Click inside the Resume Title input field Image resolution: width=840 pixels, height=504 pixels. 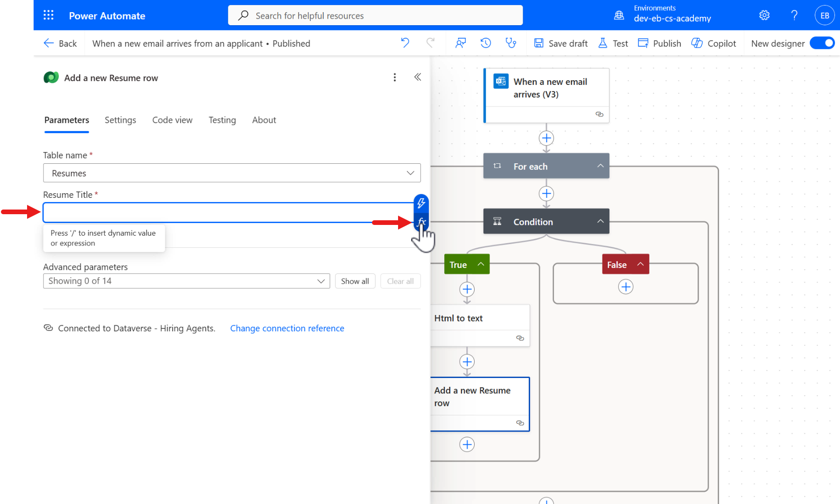coord(210,212)
